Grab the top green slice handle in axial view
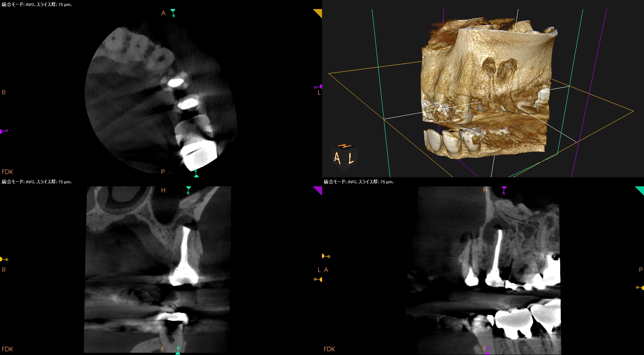 pos(173,12)
